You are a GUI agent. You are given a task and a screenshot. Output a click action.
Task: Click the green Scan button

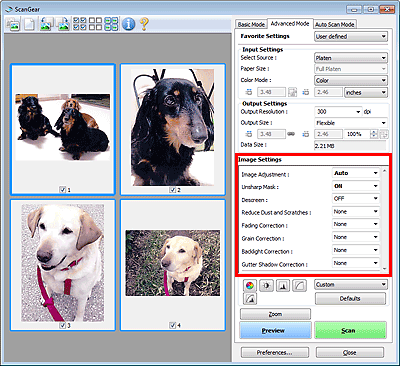[x=350, y=330]
